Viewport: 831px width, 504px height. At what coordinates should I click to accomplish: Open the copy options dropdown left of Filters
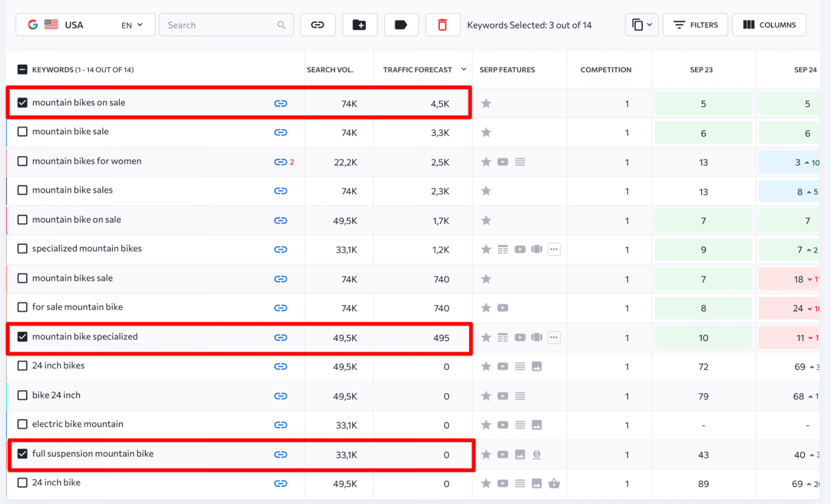click(x=642, y=24)
